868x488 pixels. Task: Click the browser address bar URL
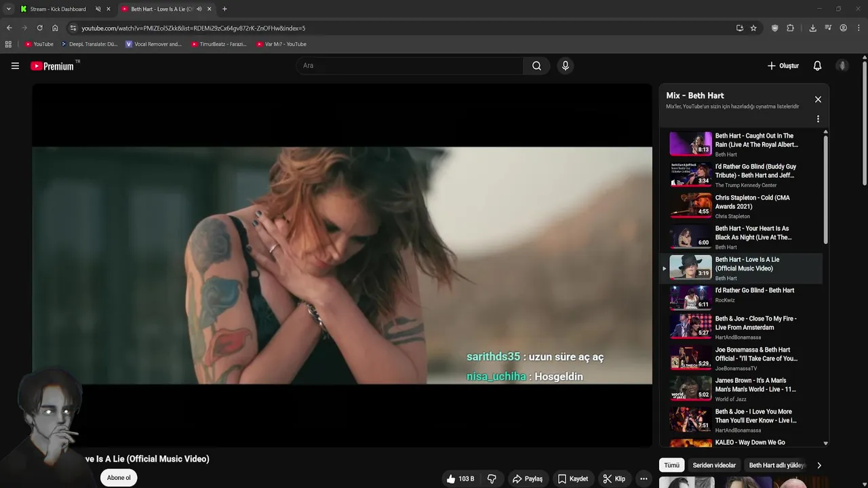coord(193,28)
